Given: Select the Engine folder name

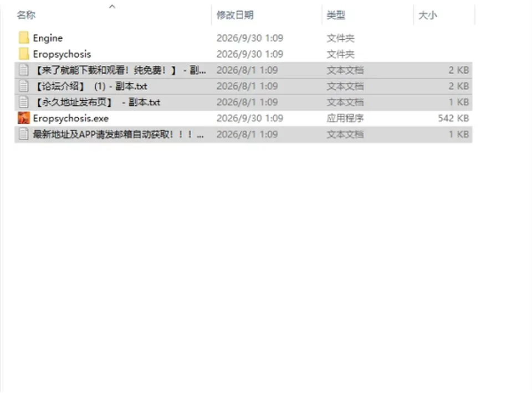Looking at the screenshot, I should (x=48, y=38).
